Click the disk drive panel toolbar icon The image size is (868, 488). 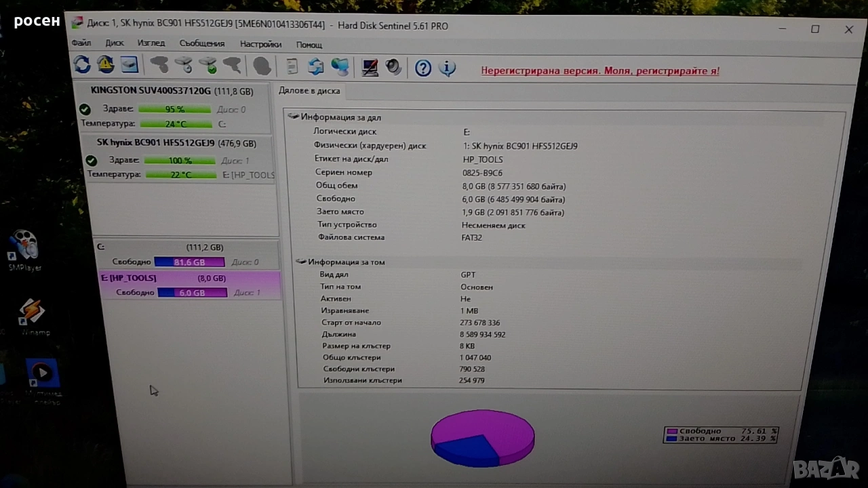pyautogui.click(x=130, y=64)
